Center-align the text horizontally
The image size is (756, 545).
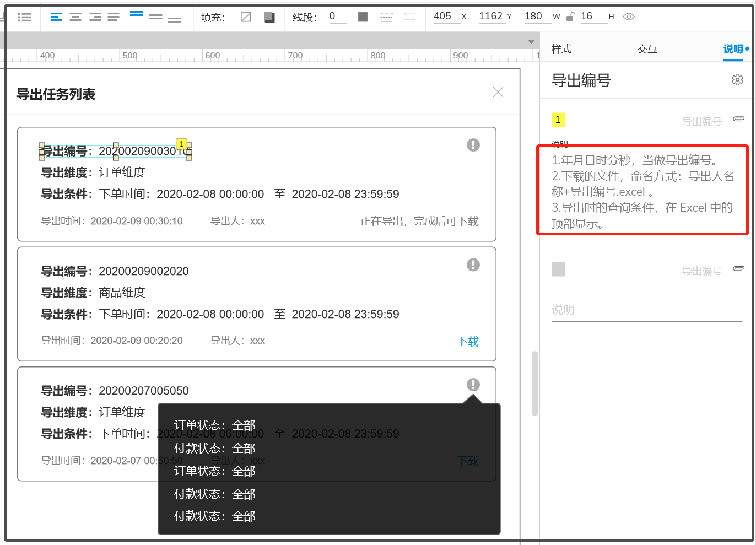pos(75,17)
